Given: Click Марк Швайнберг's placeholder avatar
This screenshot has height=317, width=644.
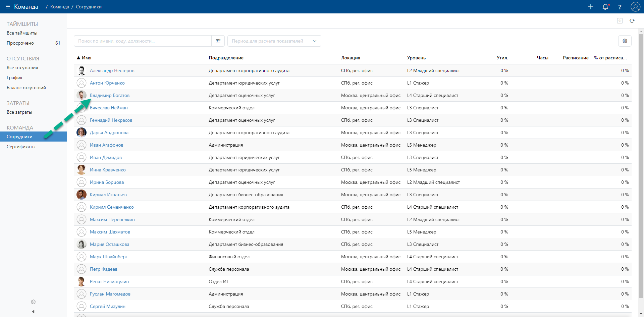Looking at the screenshot, I should (82, 257).
